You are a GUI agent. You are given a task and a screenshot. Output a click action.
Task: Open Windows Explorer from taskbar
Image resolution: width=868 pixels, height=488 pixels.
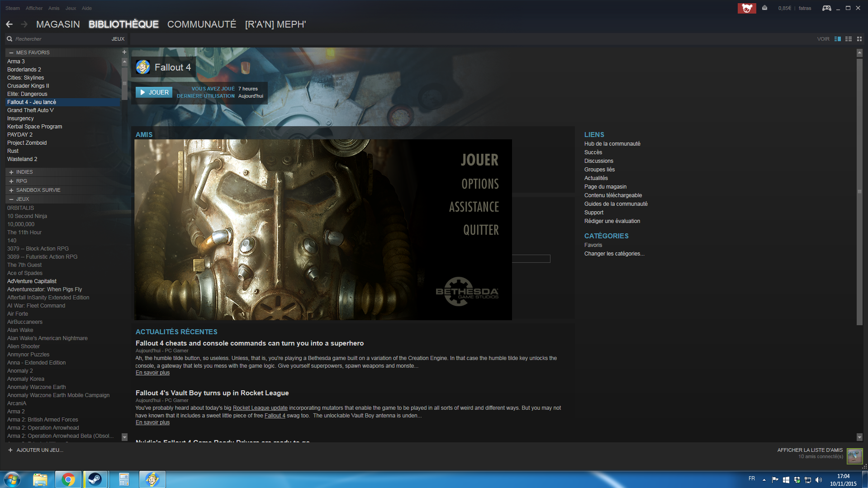click(40, 479)
